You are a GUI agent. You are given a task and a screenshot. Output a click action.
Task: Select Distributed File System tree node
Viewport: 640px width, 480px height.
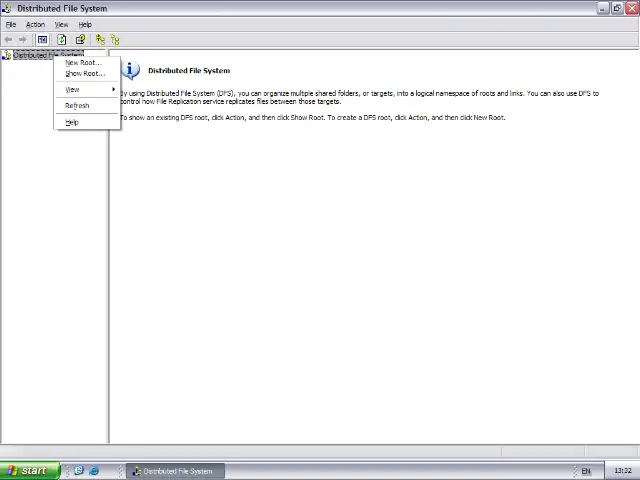coord(48,55)
